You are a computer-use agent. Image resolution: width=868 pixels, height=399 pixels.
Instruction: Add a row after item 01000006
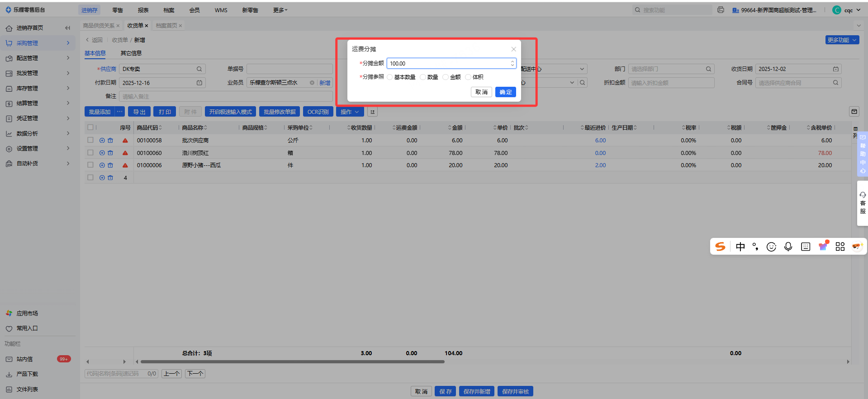pos(102,165)
